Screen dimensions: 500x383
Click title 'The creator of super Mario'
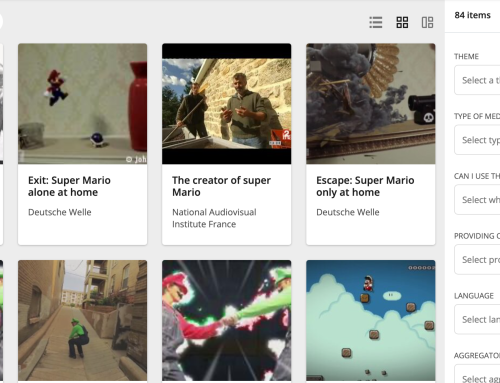point(221,186)
